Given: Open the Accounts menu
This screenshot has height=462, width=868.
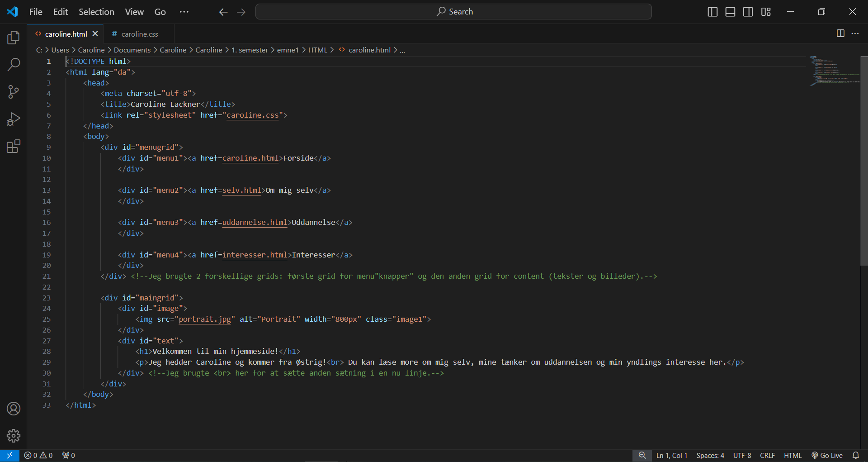Looking at the screenshot, I should (14, 409).
